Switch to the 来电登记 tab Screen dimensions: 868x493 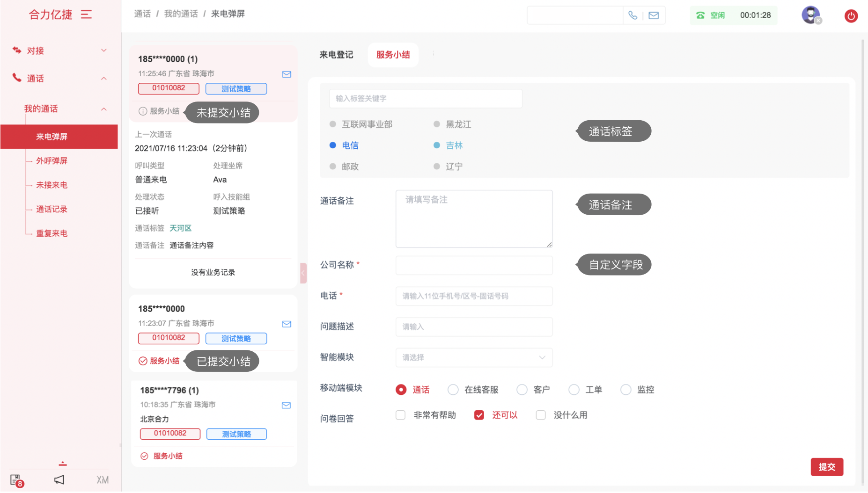point(336,55)
